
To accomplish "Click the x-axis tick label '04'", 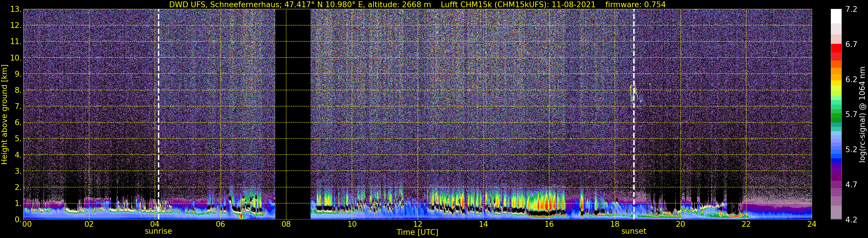I will (x=155, y=224).
